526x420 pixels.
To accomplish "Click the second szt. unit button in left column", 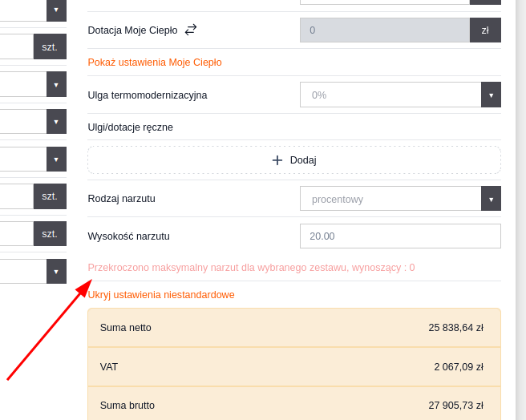I will click(x=50, y=196).
